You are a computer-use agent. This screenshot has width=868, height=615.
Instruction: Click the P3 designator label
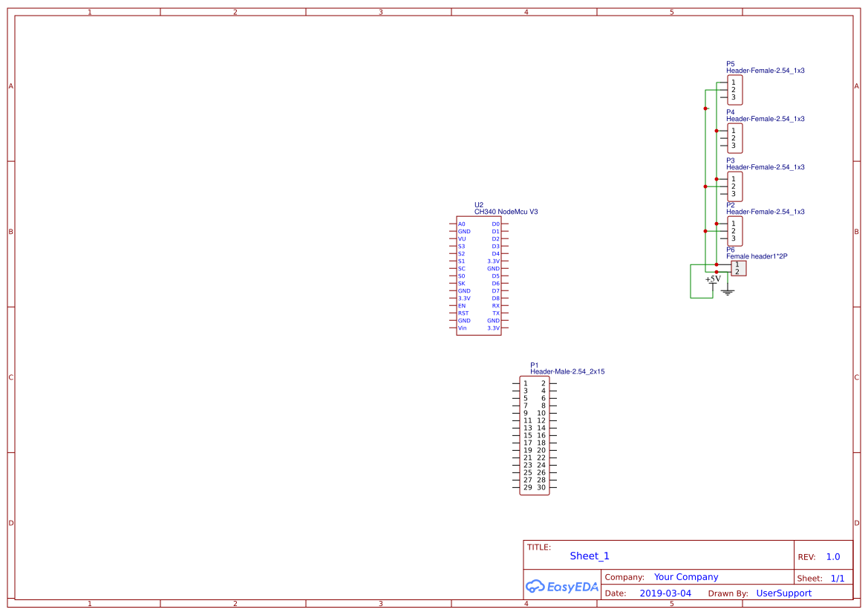tap(731, 160)
